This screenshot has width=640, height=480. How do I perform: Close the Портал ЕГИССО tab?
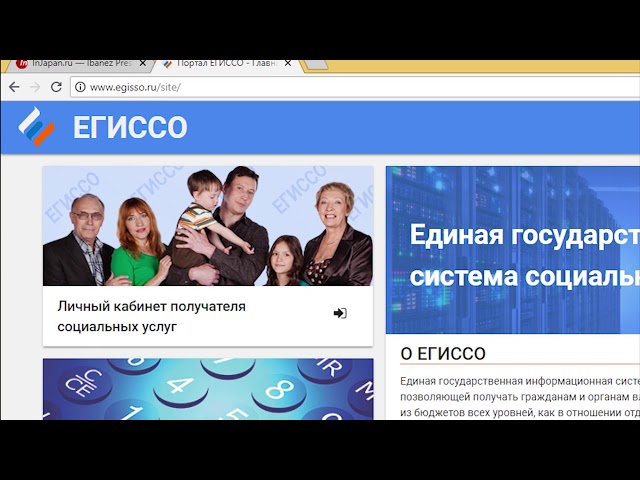pyautogui.click(x=288, y=63)
